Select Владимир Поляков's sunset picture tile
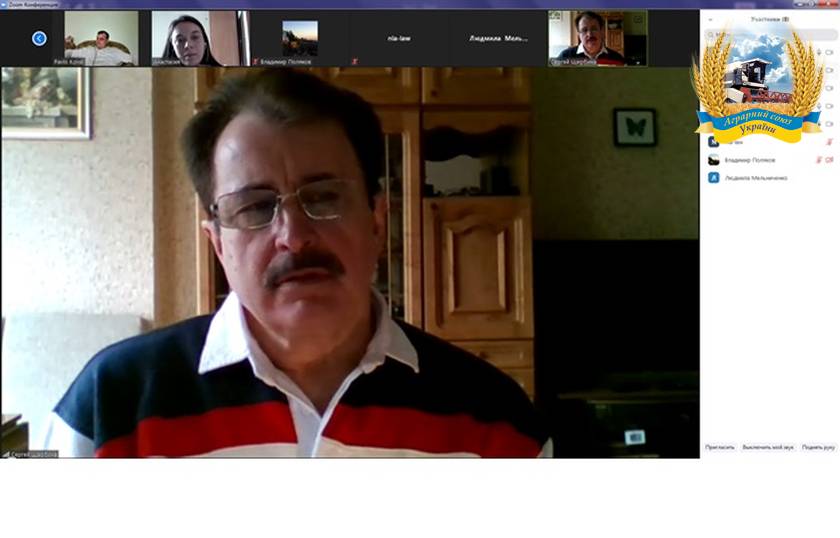This screenshot has width=840, height=538. coord(300,38)
